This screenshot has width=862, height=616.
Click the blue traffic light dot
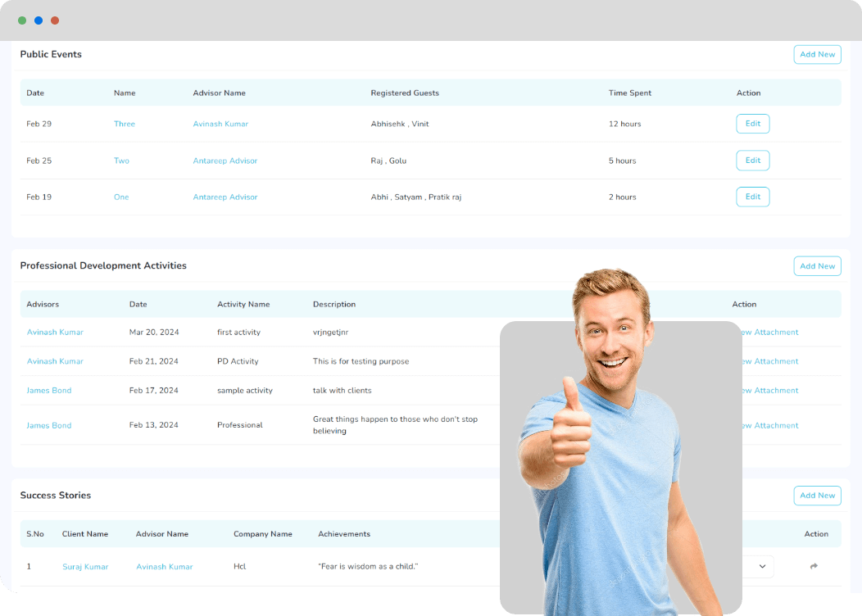click(x=39, y=20)
